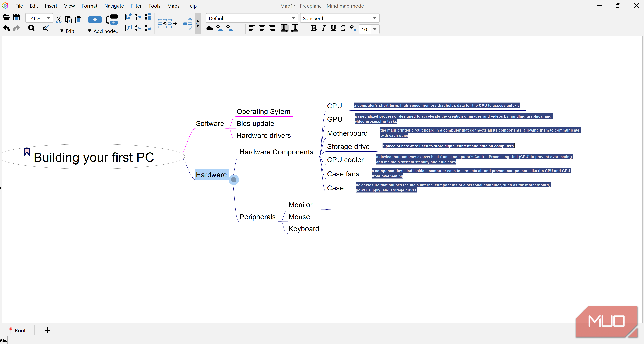Add a new child node with blue plus button
Image resolution: width=644 pixels, height=344 pixels.
click(95, 20)
